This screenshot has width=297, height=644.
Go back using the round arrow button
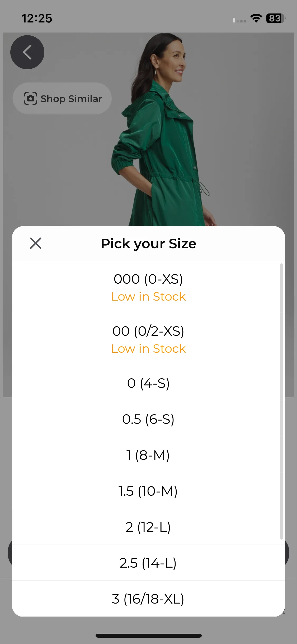[27, 52]
